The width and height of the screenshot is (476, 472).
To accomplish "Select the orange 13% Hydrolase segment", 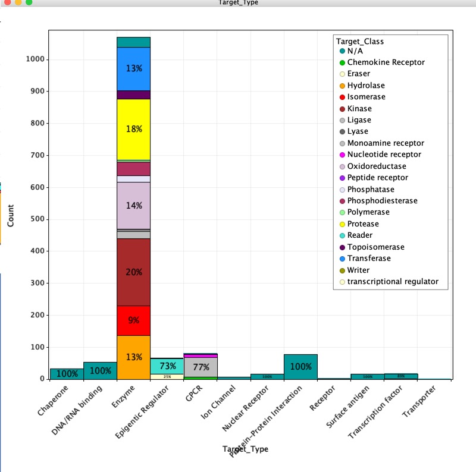I will click(x=133, y=357).
